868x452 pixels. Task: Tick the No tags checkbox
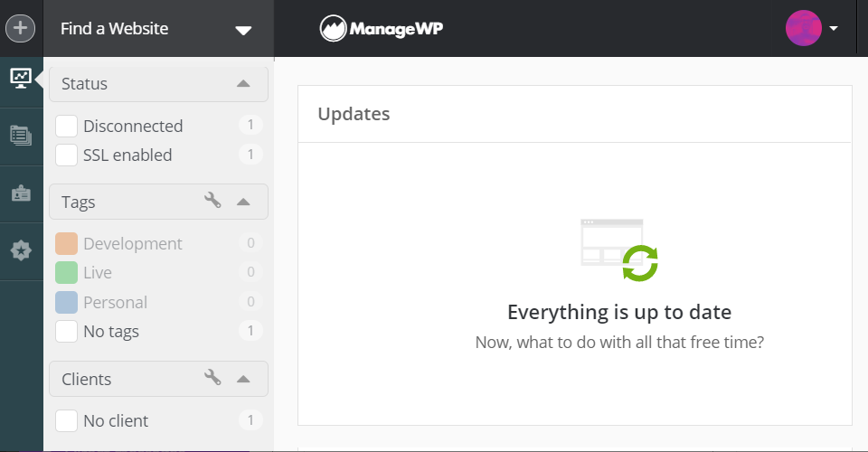tap(66, 332)
